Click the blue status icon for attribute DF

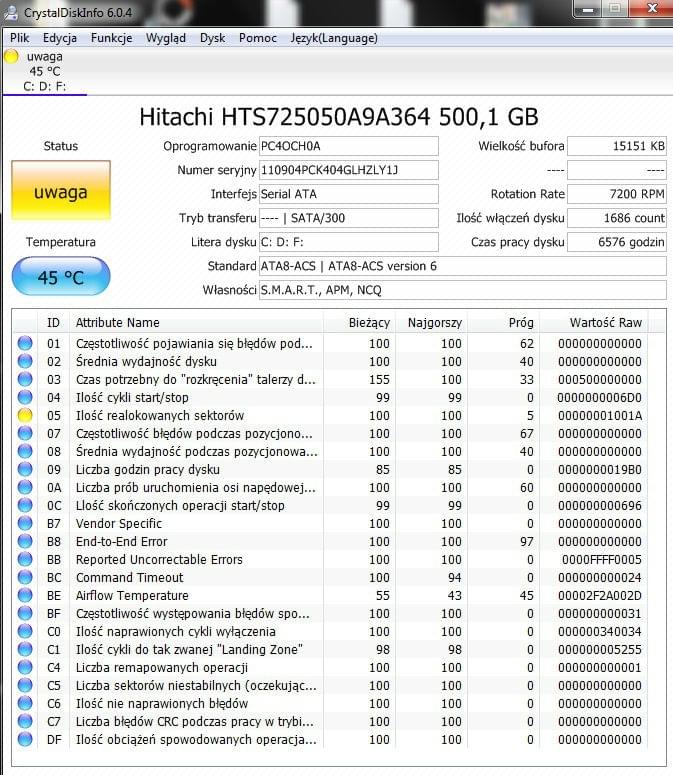coord(25,739)
